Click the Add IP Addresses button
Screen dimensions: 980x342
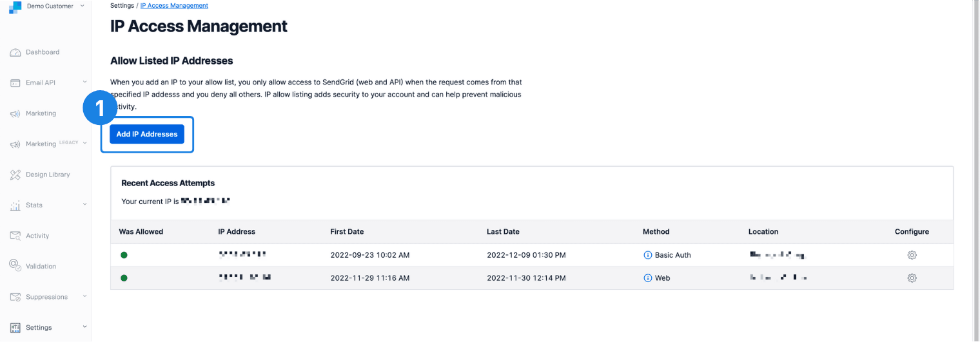coord(147,134)
